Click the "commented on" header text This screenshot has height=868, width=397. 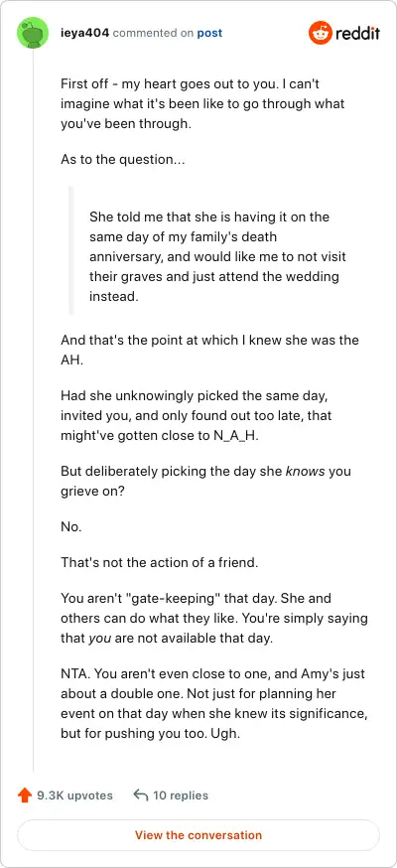tap(153, 33)
